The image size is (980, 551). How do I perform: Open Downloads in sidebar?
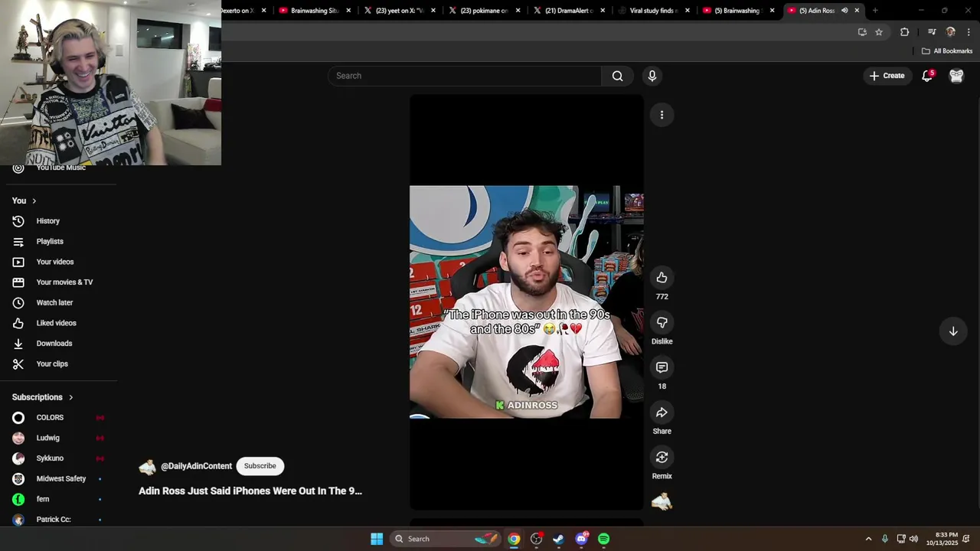click(58, 344)
